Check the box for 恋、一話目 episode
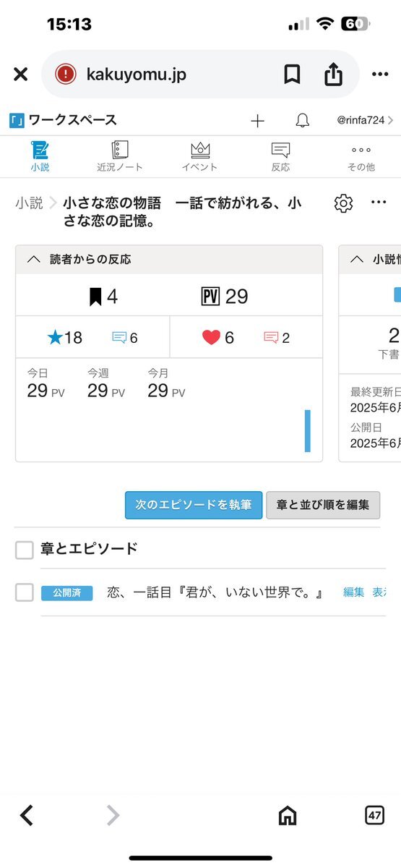 pos(25,592)
